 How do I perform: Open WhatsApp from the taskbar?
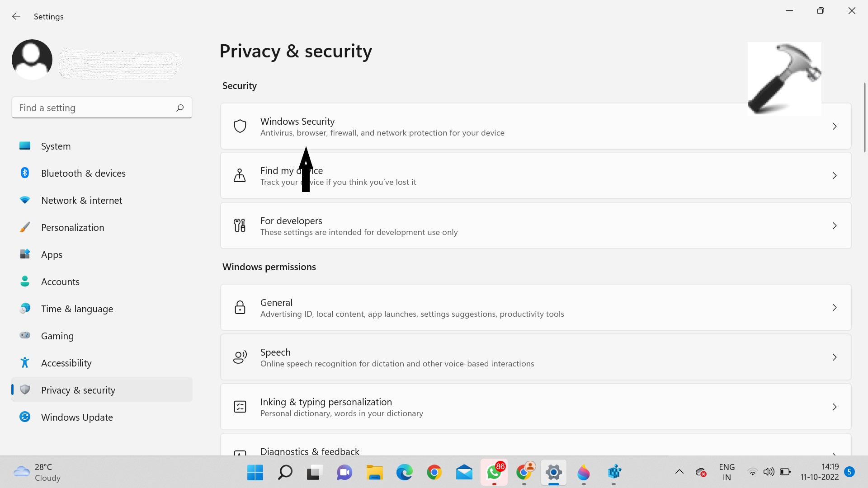pyautogui.click(x=494, y=473)
